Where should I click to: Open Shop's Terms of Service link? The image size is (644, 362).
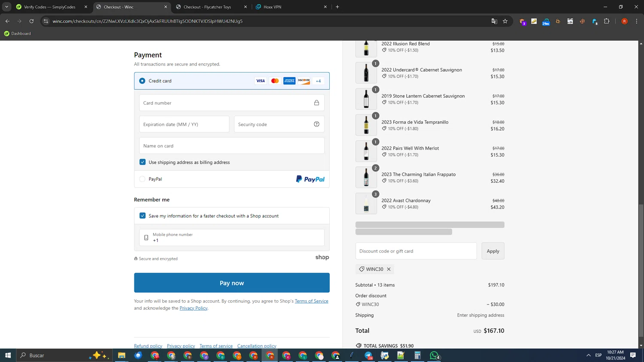(x=312, y=301)
